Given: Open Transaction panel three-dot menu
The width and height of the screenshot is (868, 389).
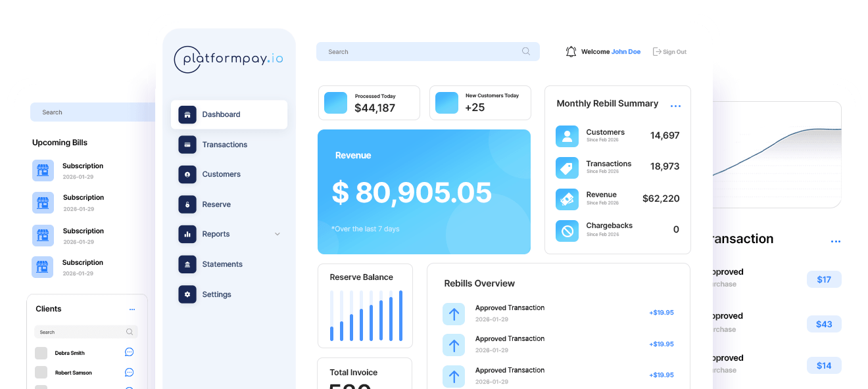Looking at the screenshot, I should point(835,241).
